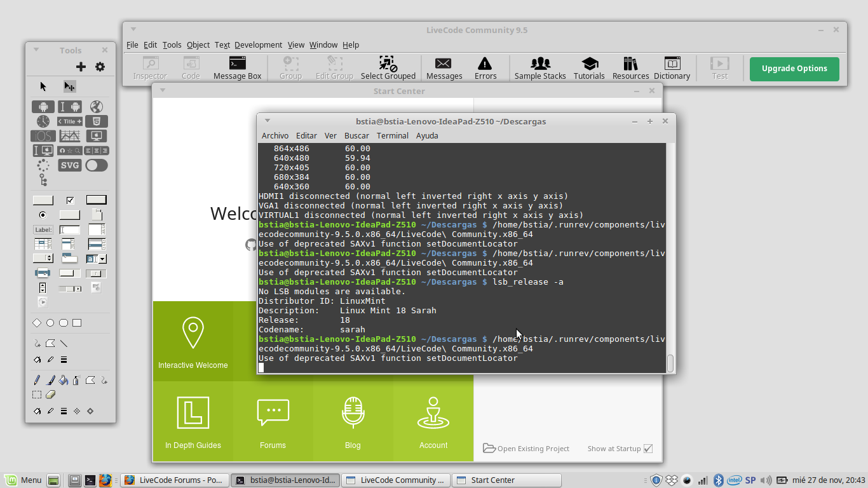Pick the switch toggle widget in Tools

tap(97, 165)
